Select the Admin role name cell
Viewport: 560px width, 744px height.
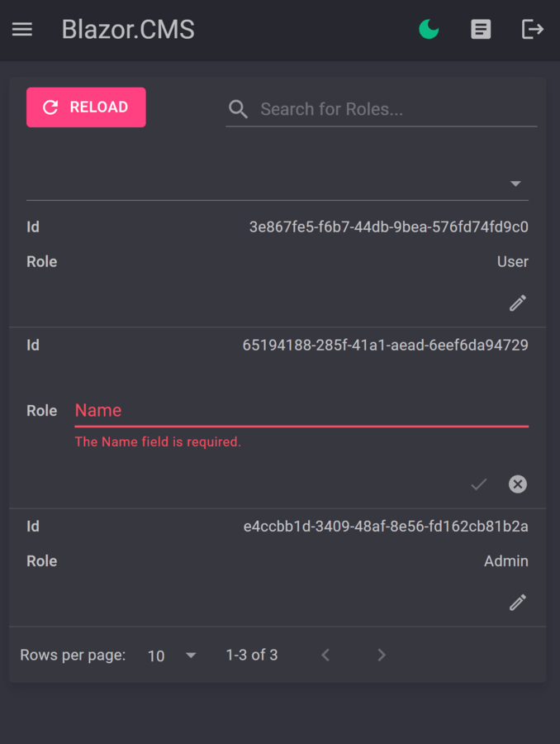[505, 561]
